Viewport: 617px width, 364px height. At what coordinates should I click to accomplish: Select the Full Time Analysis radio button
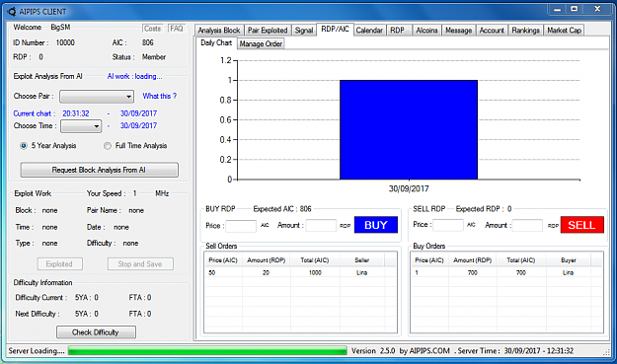[107, 146]
